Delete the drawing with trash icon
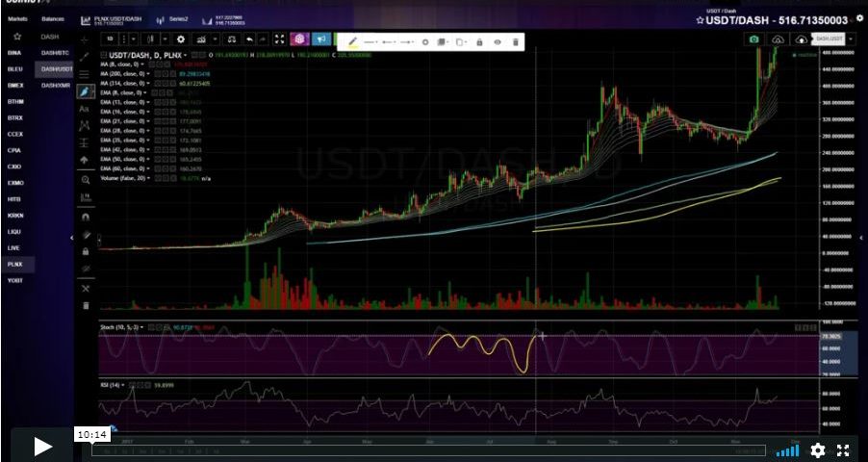 516,42
